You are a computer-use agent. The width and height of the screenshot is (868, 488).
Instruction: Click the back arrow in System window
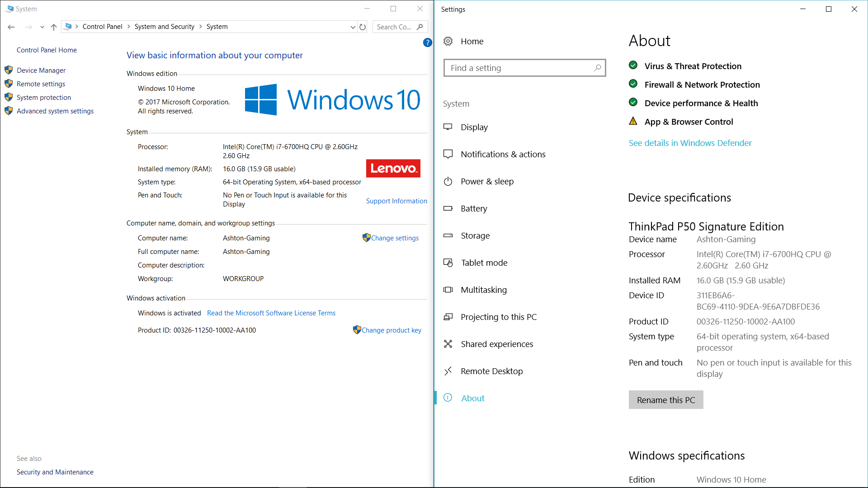(11, 27)
